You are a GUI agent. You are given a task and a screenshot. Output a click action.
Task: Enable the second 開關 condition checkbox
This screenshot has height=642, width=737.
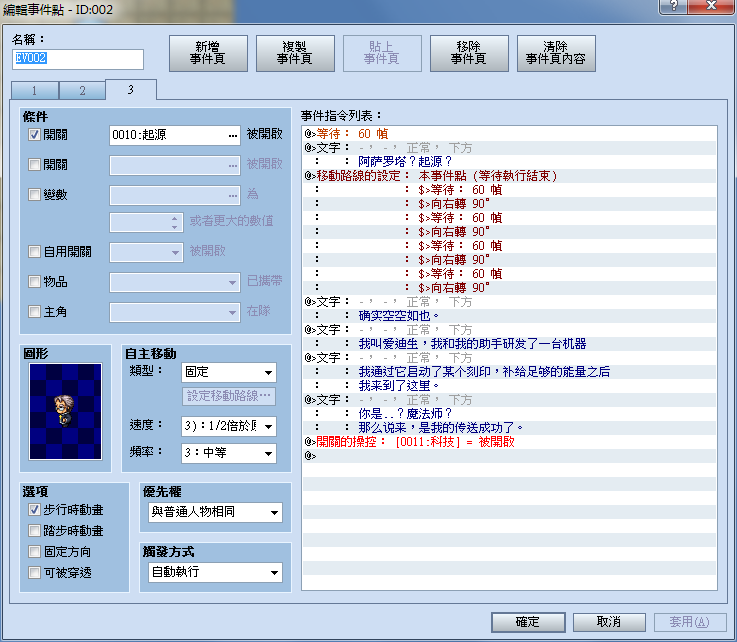pos(34,164)
